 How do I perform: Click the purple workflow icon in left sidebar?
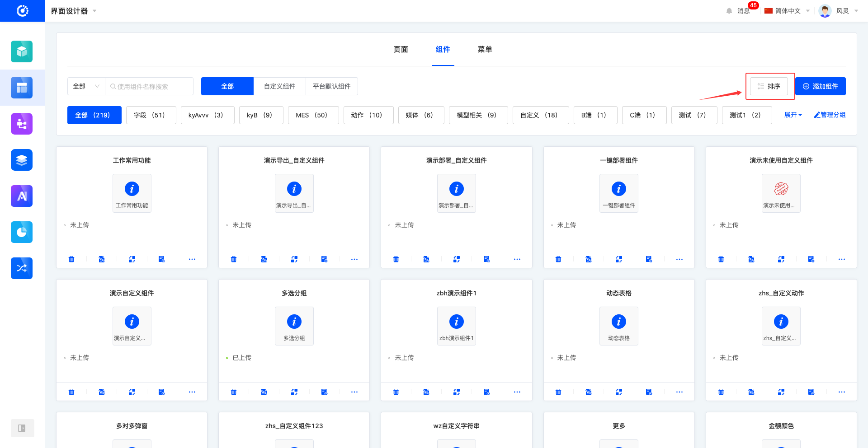(x=22, y=124)
